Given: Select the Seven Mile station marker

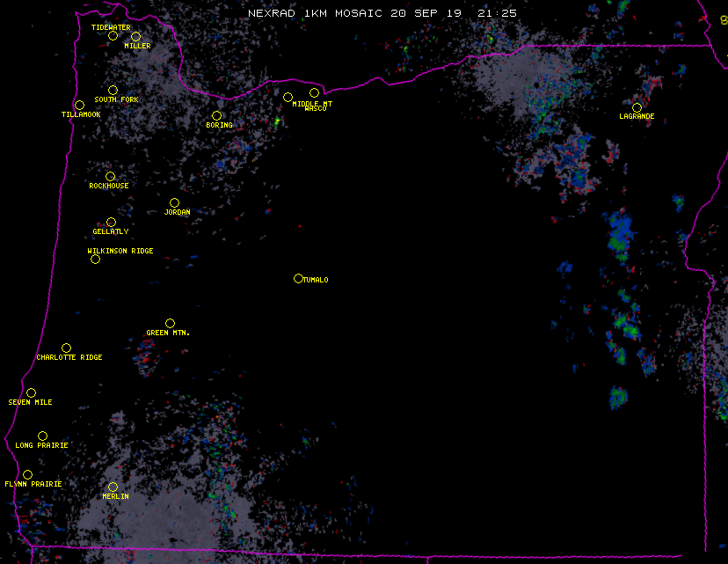Looking at the screenshot, I should (x=31, y=393).
